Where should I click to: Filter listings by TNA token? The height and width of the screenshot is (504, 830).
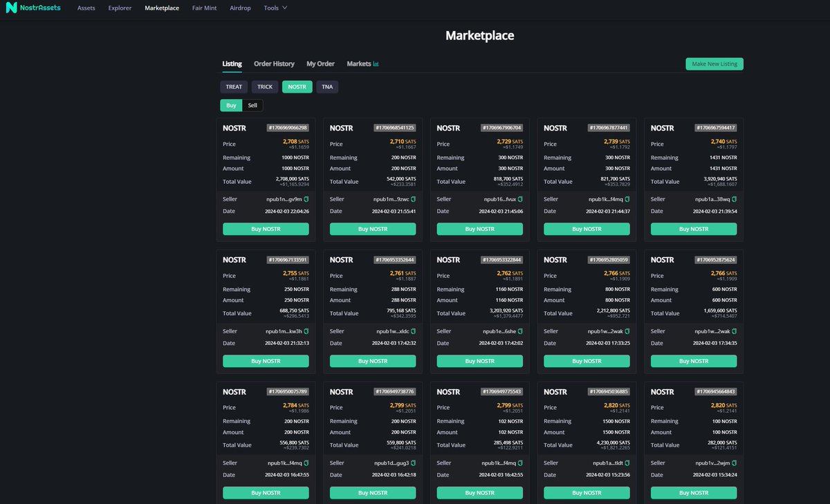[327, 86]
